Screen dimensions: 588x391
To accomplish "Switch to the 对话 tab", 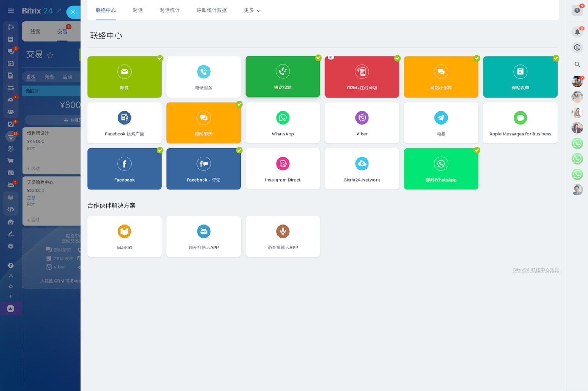I will tap(138, 10).
